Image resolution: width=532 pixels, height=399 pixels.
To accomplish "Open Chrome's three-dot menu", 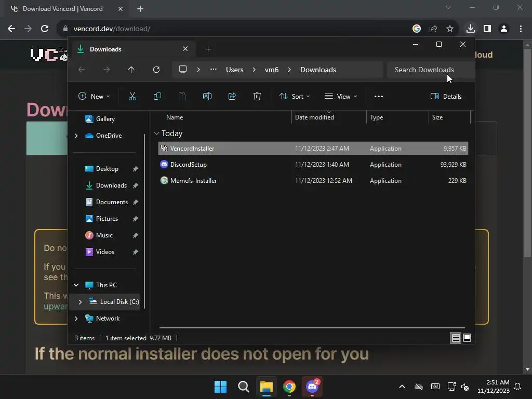I will click(x=521, y=29).
